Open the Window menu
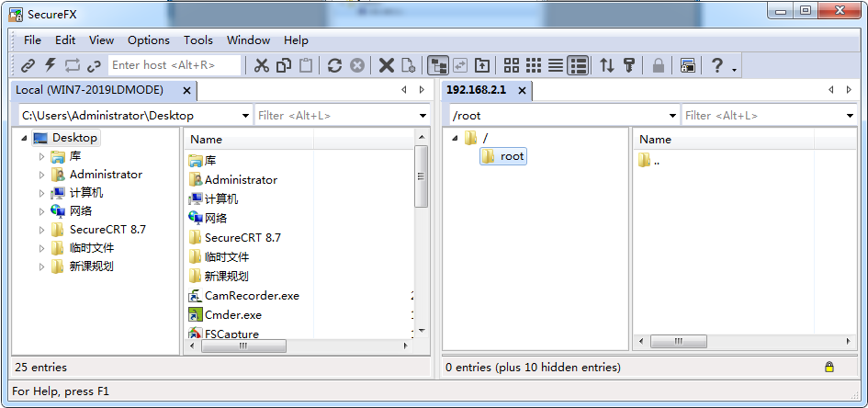 click(x=249, y=40)
